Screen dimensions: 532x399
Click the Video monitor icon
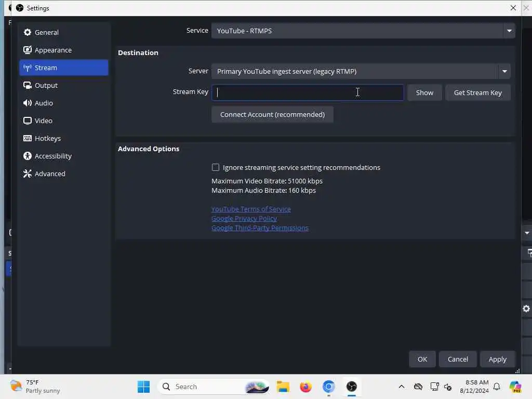coord(28,121)
